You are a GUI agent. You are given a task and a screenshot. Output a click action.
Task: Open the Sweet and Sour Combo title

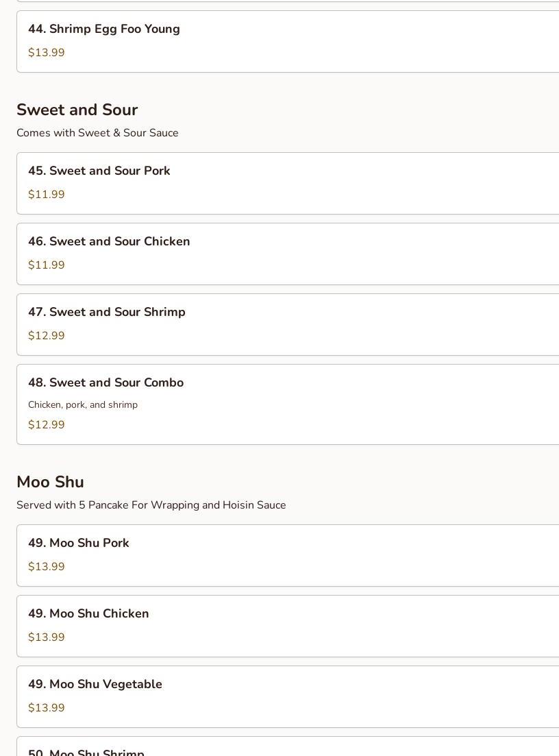point(105,382)
